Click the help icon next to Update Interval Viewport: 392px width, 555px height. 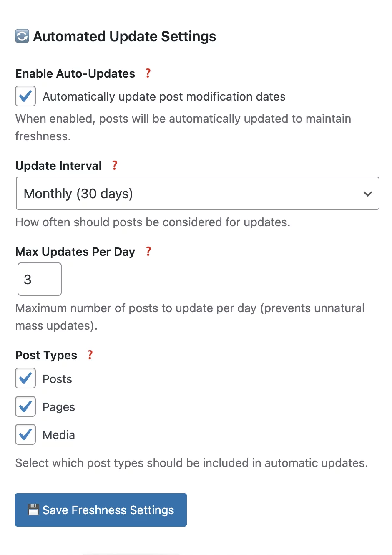click(115, 166)
